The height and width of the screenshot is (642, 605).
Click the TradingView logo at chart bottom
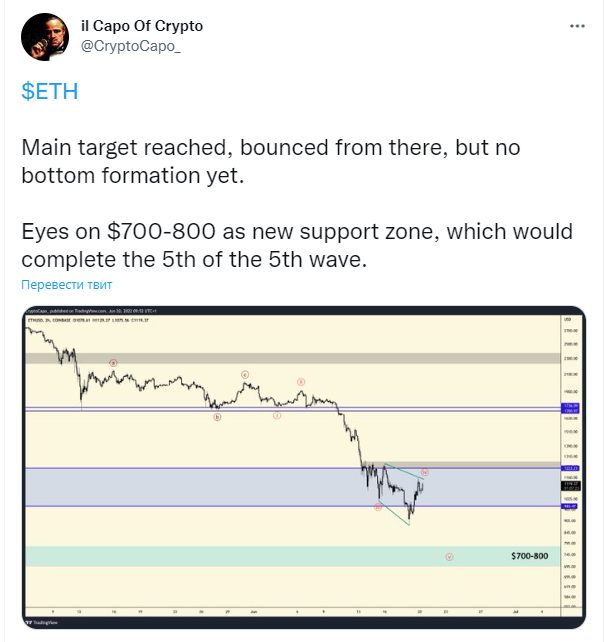coord(42,622)
